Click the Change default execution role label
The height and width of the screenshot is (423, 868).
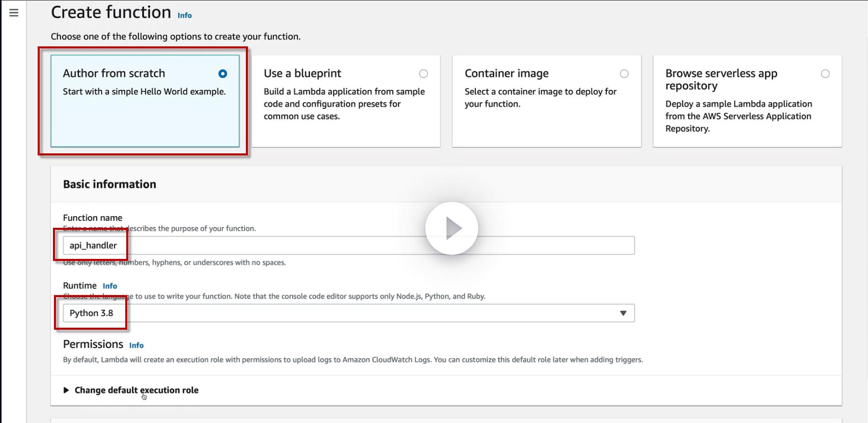coord(136,390)
